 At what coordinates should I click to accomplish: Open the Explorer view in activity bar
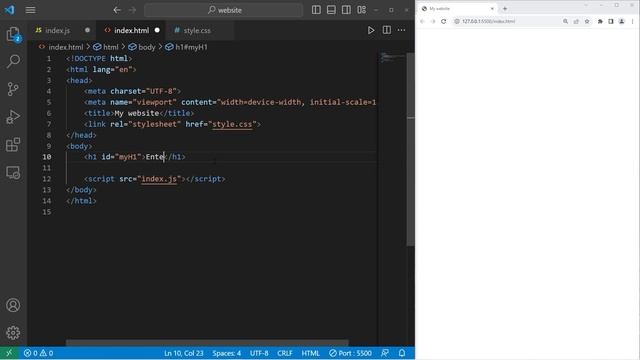tap(13, 34)
